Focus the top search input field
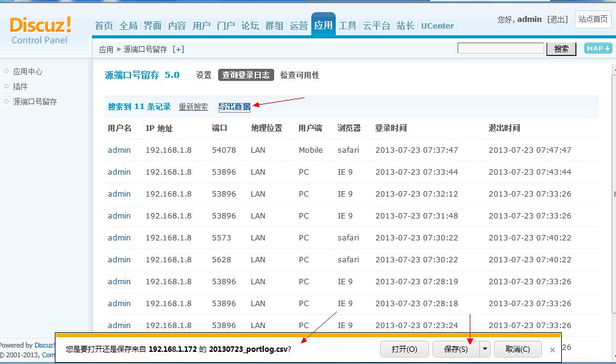Viewport: 616px width, 364px height. point(500,48)
